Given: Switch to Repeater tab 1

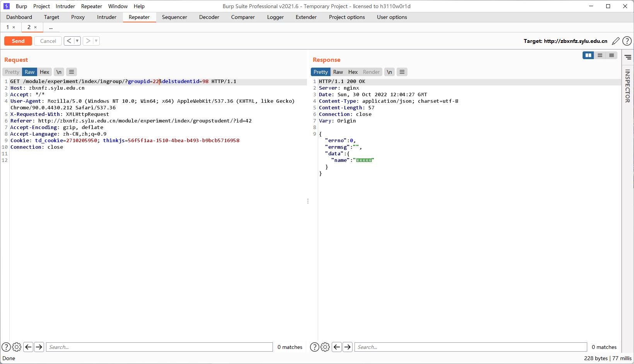Looking at the screenshot, I should pyautogui.click(x=7, y=27).
